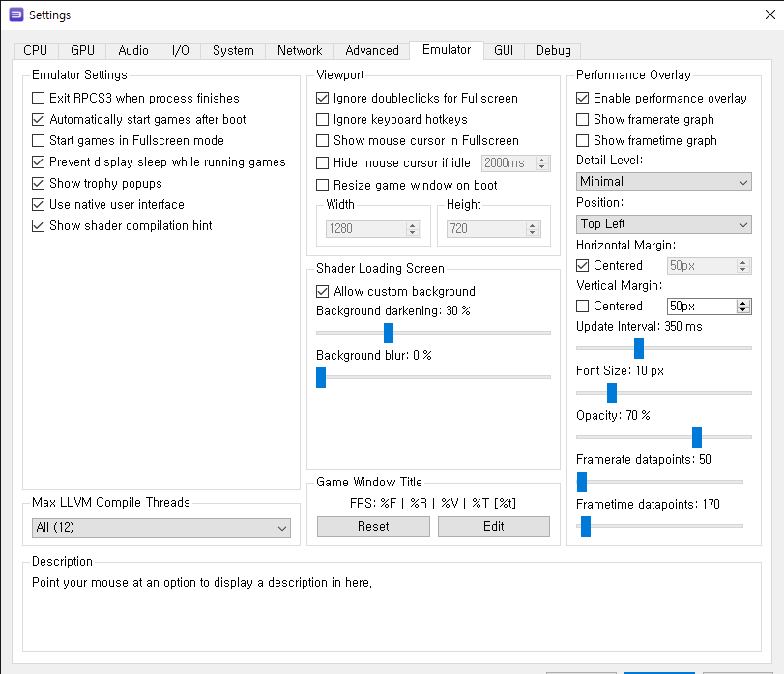Click the Framerate datapoints slider handle

point(582,482)
